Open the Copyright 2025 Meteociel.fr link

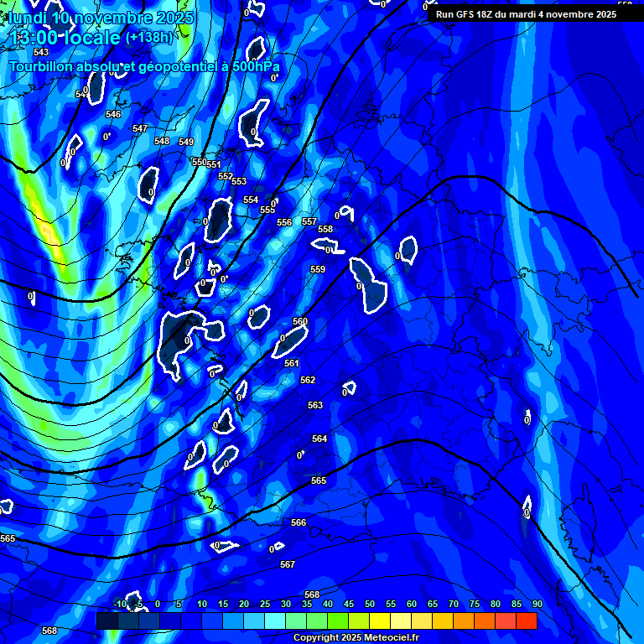(356, 637)
